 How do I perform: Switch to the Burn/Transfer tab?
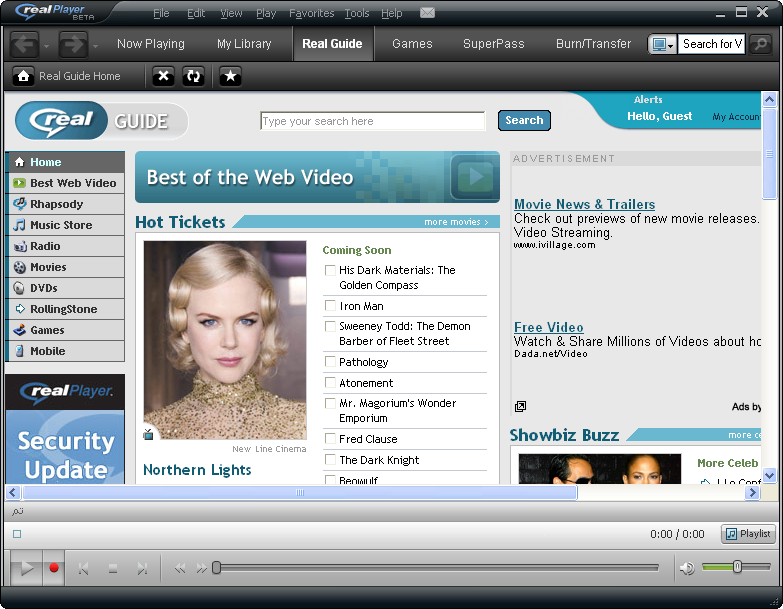(593, 44)
